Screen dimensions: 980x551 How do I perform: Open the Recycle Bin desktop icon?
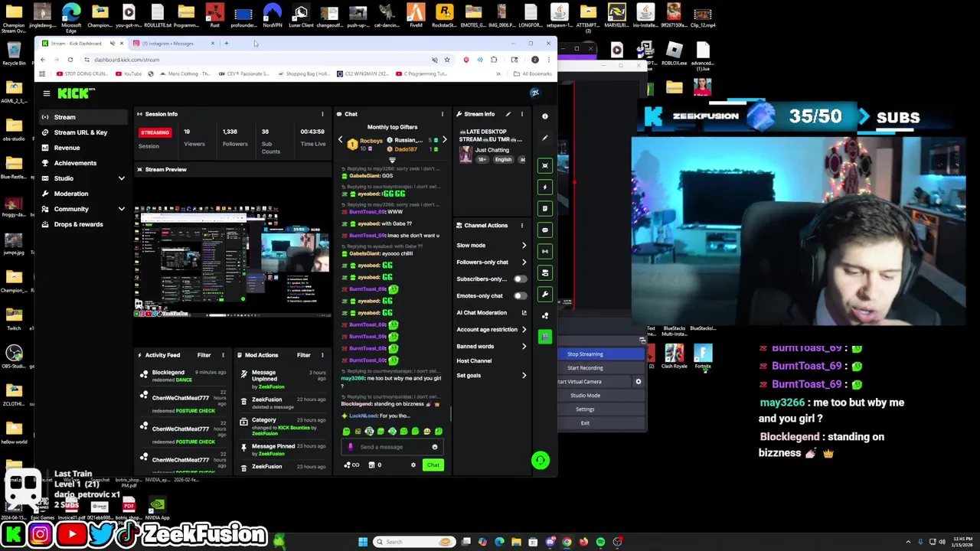[14, 54]
